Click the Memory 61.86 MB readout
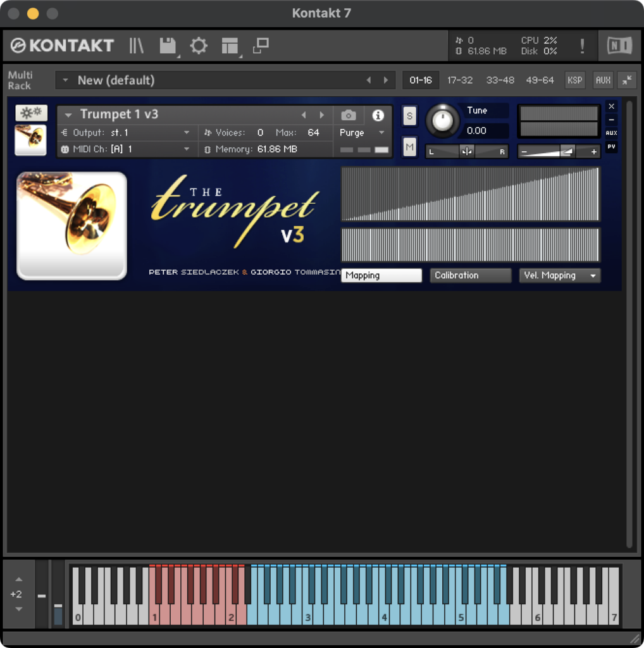This screenshot has height=648, width=644. 277,149
